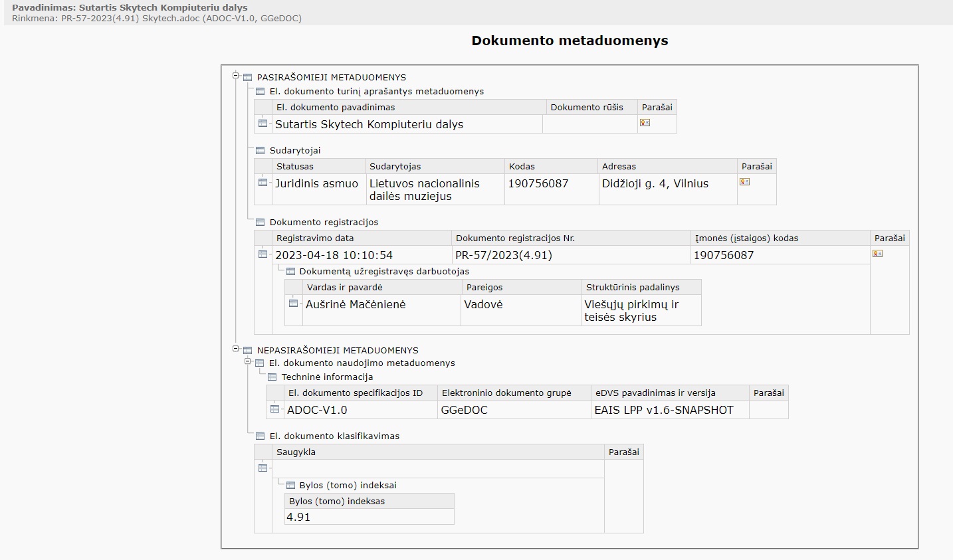Image resolution: width=953 pixels, height=560 pixels.
Task: Click table icon beside Dokumento registracijos heading
Action: (261, 223)
